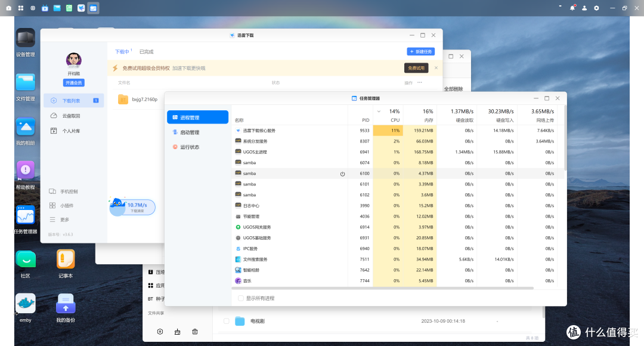Viewport: 644px width, 346px height.
Task: Switch to the green notes icon in top bar
Action: (x=69, y=8)
